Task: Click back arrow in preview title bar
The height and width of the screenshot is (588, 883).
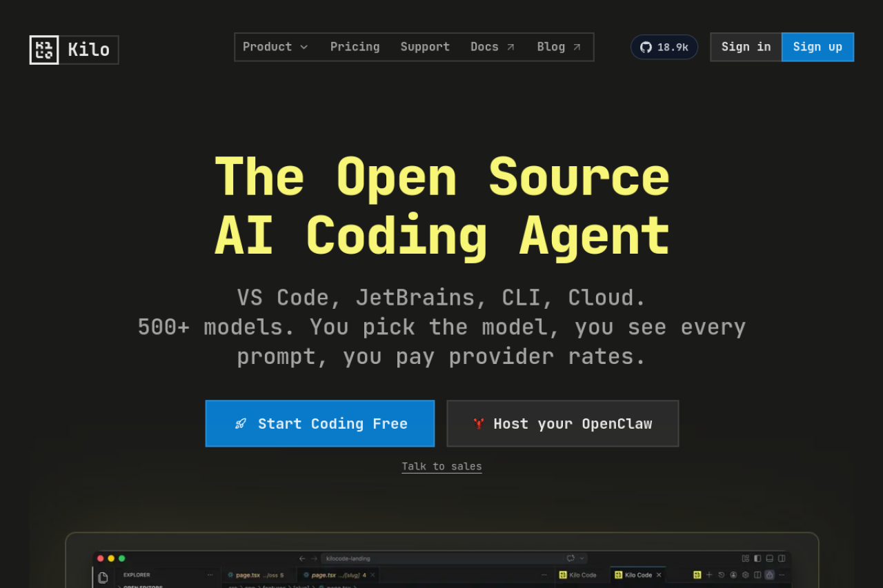Action: pyautogui.click(x=302, y=558)
